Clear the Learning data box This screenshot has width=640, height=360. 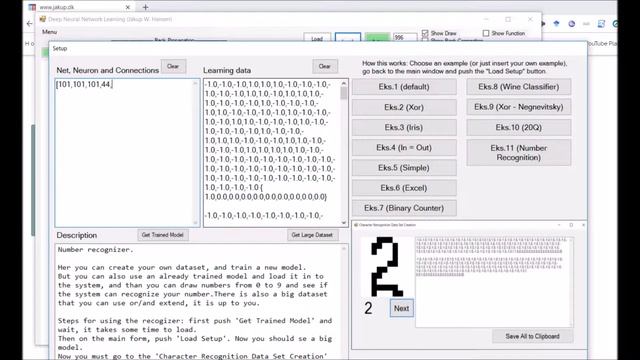click(325, 67)
